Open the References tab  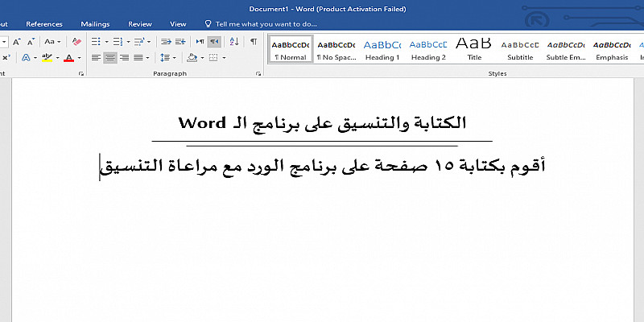44,24
